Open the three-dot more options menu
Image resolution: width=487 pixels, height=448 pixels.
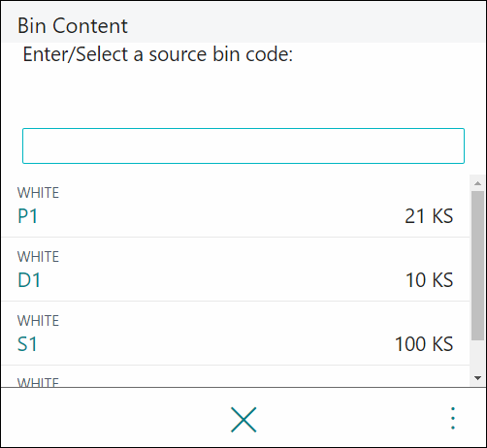click(x=453, y=418)
